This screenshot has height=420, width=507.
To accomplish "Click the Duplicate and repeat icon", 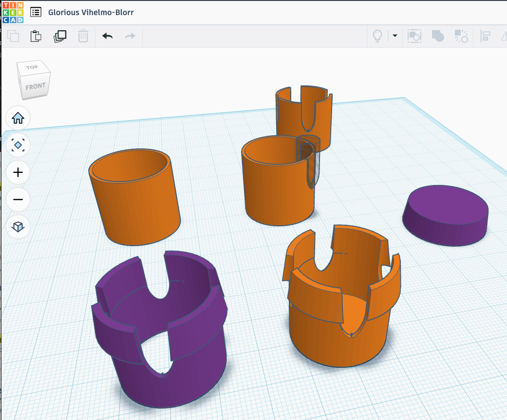I will pos(60,36).
